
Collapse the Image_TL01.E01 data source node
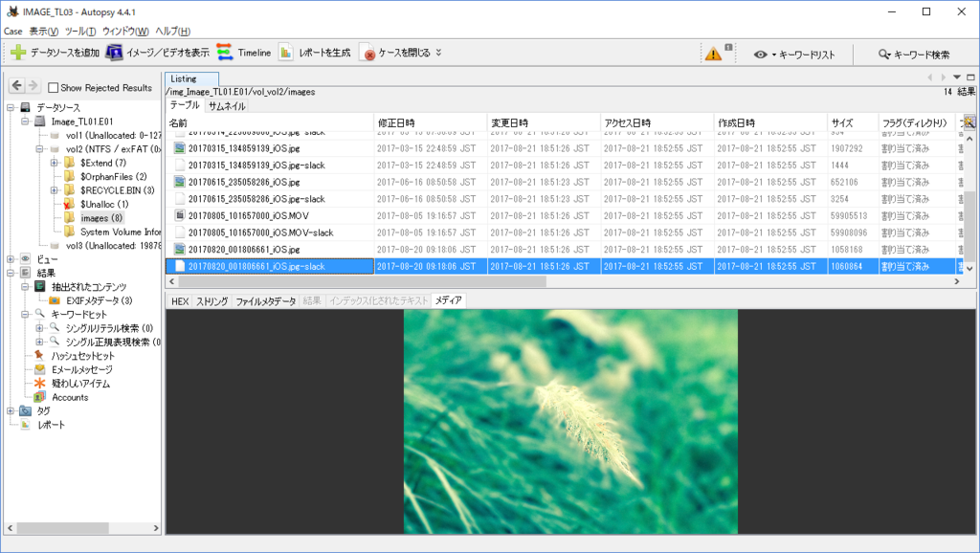pos(24,121)
